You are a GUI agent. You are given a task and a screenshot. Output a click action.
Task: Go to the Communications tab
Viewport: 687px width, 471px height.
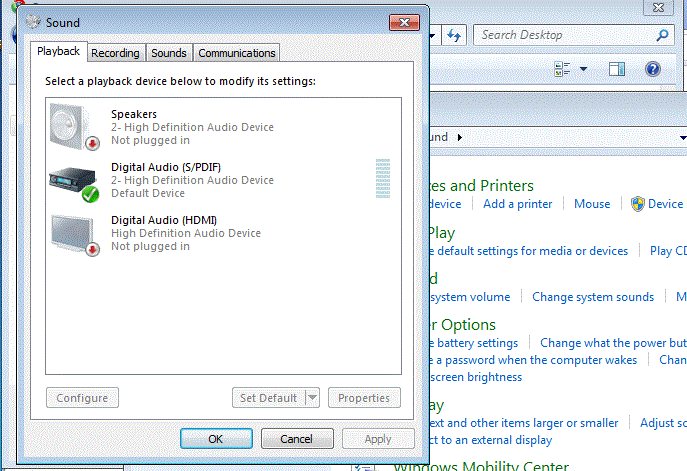point(236,53)
